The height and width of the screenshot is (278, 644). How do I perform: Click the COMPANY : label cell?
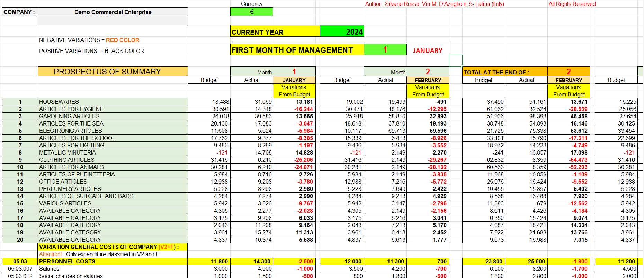coord(20,12)
